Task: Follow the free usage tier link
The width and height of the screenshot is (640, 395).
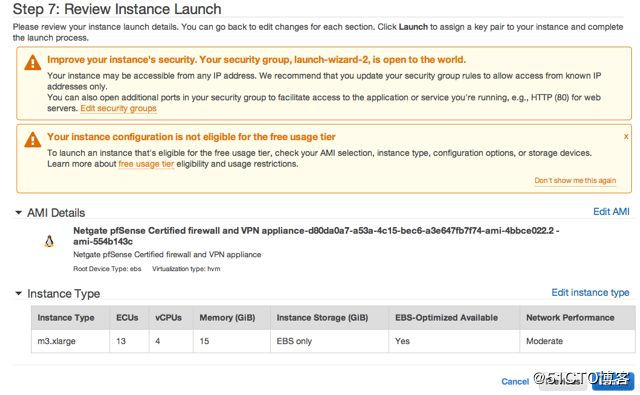Action: pos(146,164)
